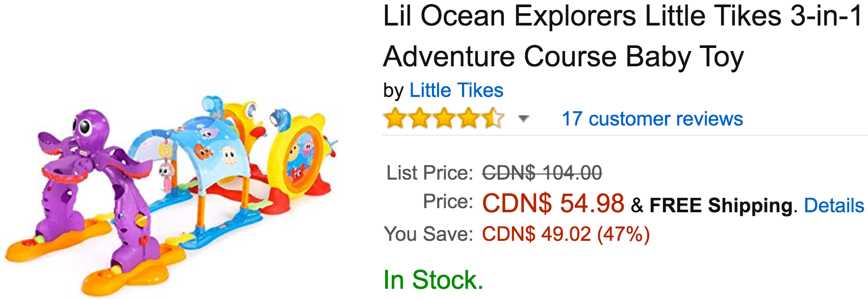Click the second gold rating star

419,118
